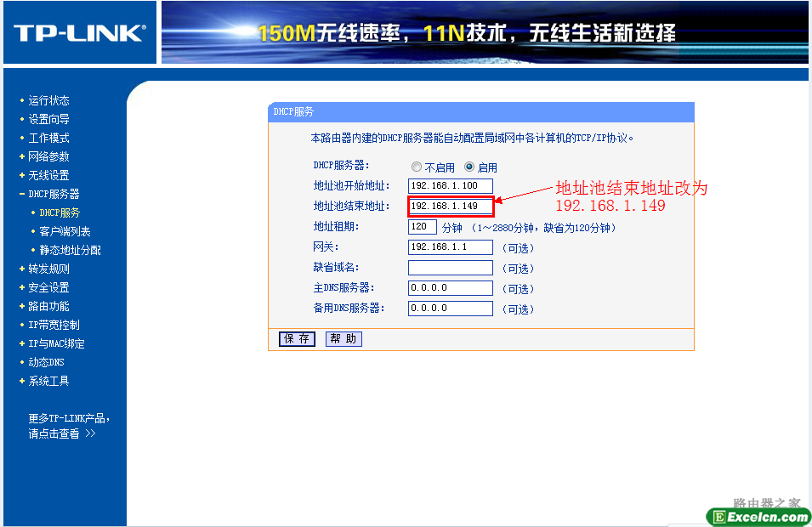Expand 系统工具 menu
This screenshot has height=527, width=812.
pos(48,381)
